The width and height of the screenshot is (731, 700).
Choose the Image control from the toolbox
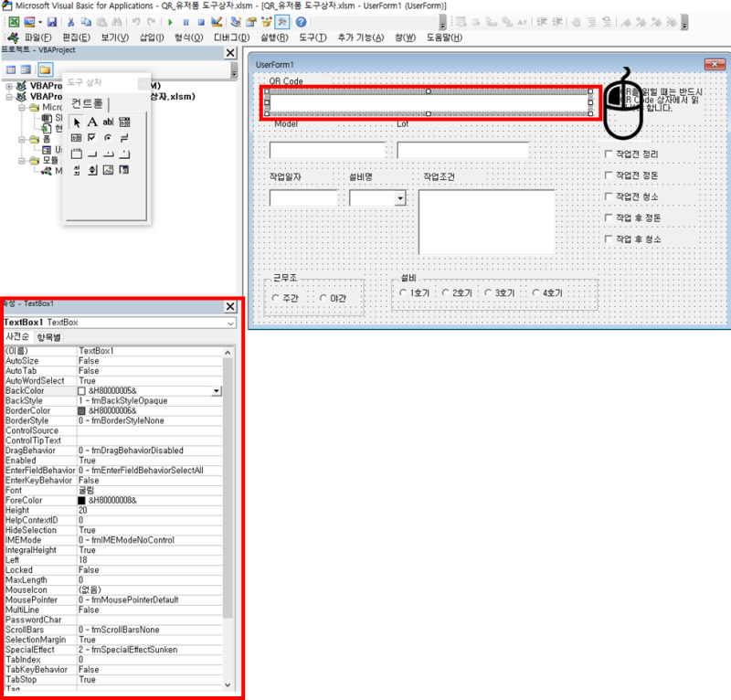108,170
